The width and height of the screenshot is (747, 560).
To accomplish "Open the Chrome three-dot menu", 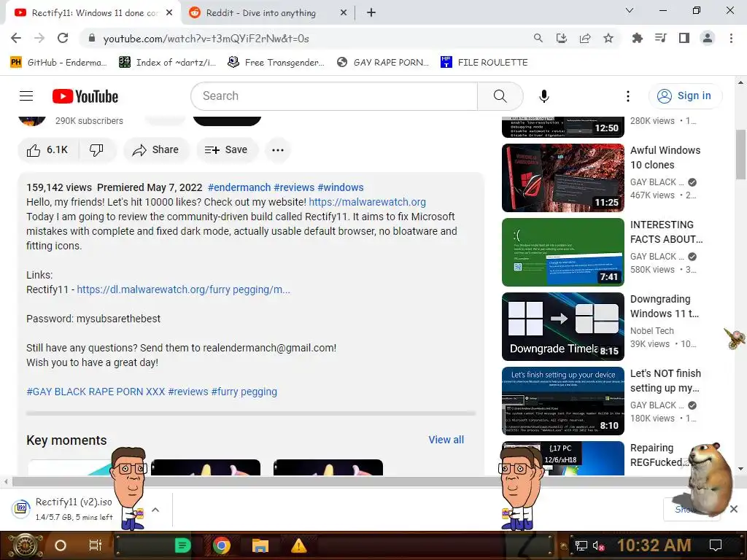I will 731,38.
